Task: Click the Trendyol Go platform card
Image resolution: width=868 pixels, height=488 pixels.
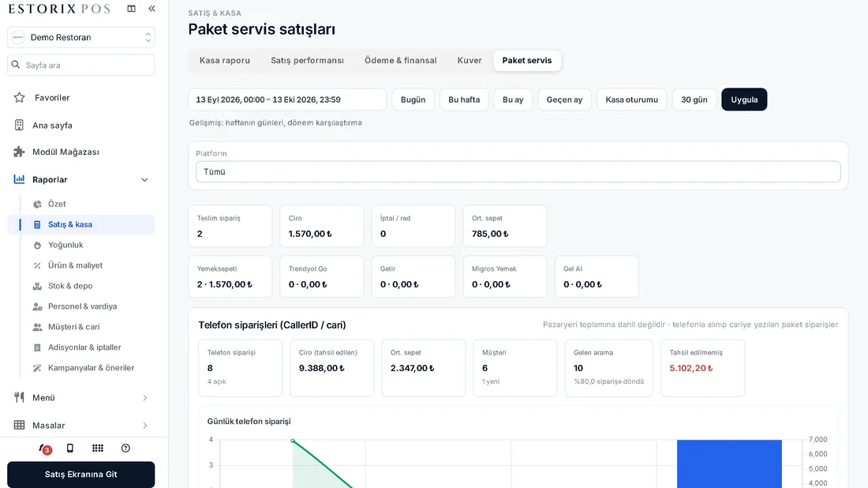Action: click(322, 276)
